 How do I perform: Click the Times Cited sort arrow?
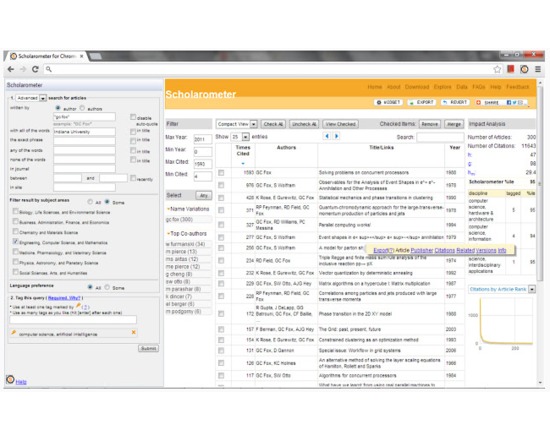click(x=243, y=164)
